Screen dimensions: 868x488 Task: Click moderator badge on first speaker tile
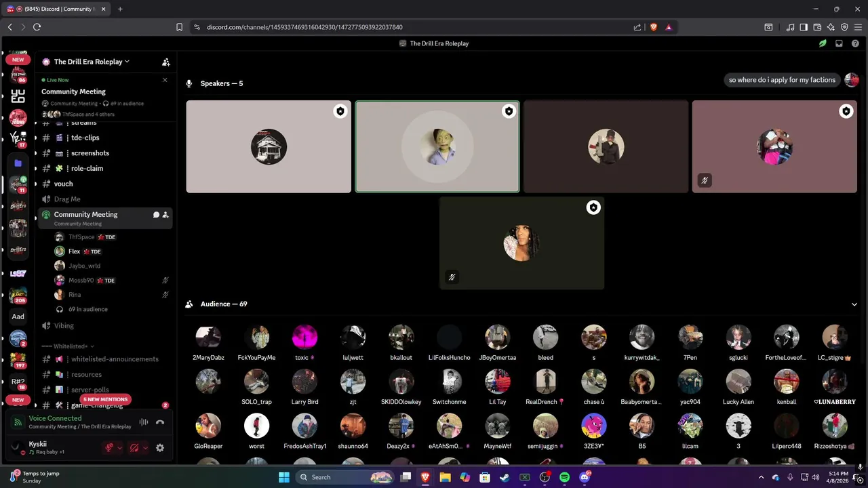(340, 111)
